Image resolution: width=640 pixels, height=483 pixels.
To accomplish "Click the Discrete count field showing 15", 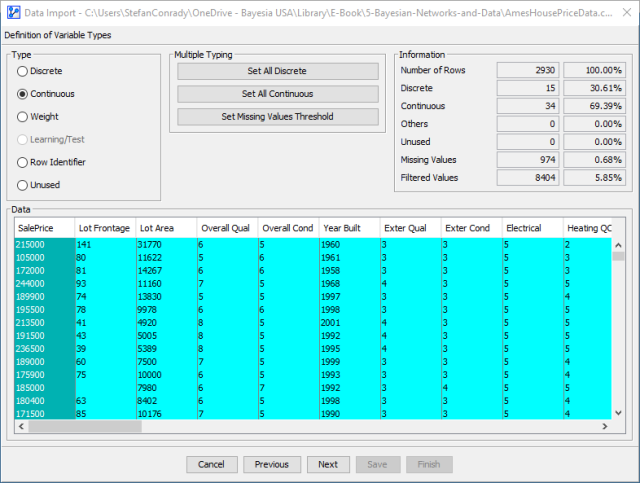I will (527, 88).
